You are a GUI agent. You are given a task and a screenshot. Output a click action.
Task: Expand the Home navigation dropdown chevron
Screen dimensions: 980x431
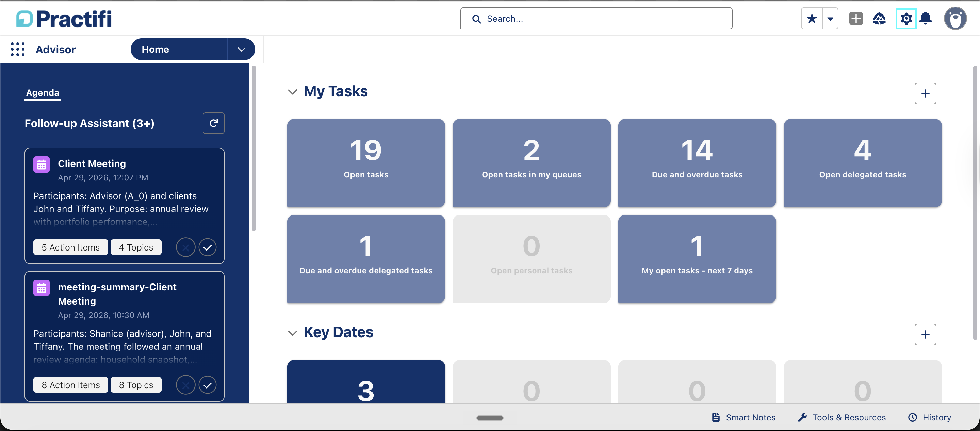(241, 49)
